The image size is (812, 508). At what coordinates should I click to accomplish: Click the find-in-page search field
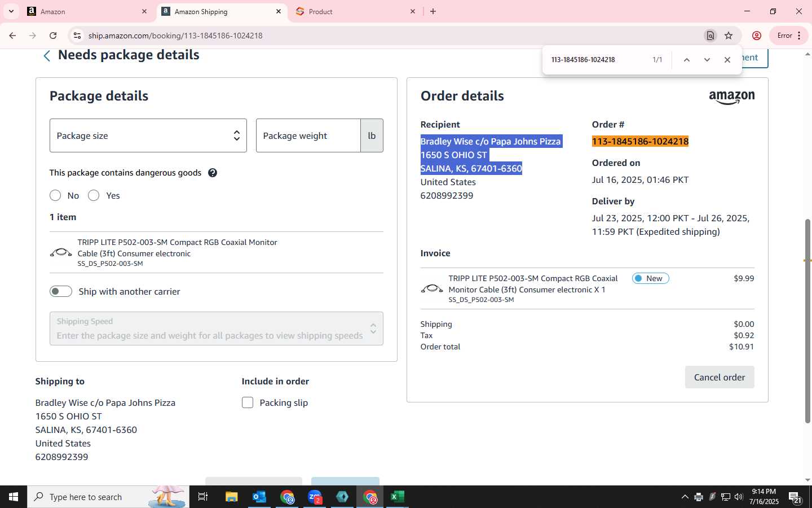pyautogui.click(x=597, y=60)
